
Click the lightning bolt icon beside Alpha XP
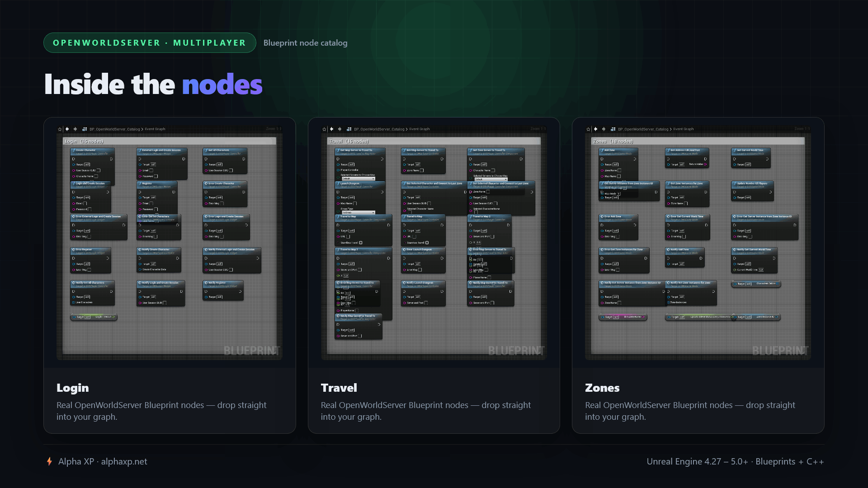(x=49, y=461)
